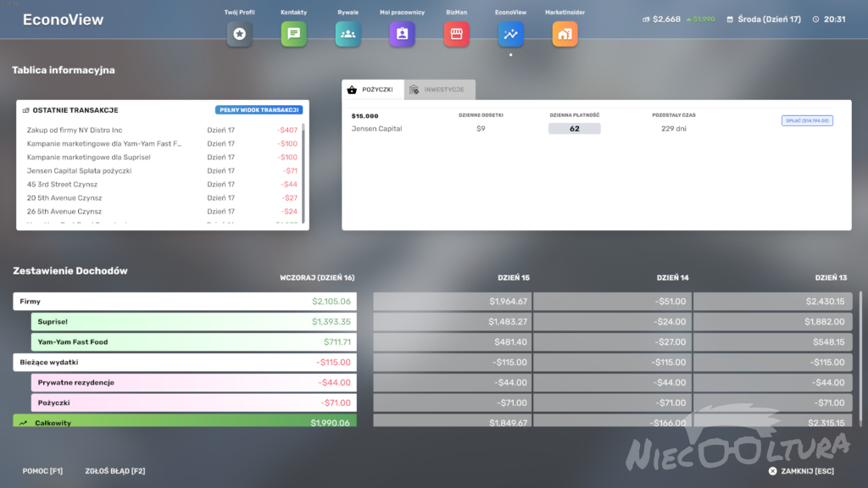Click the clock icon beside 20:31
The width and height of the screenshot is (868, 488).
[x=815, y=19]
